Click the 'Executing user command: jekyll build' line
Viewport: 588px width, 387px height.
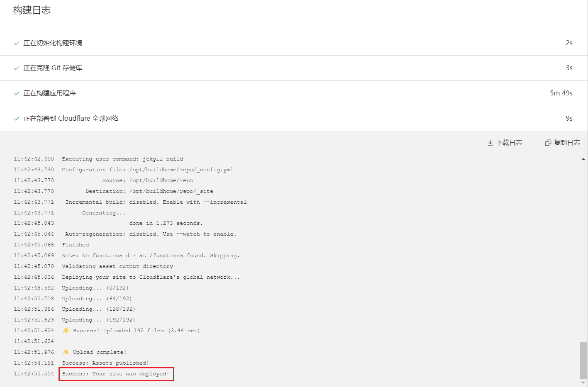122,159
